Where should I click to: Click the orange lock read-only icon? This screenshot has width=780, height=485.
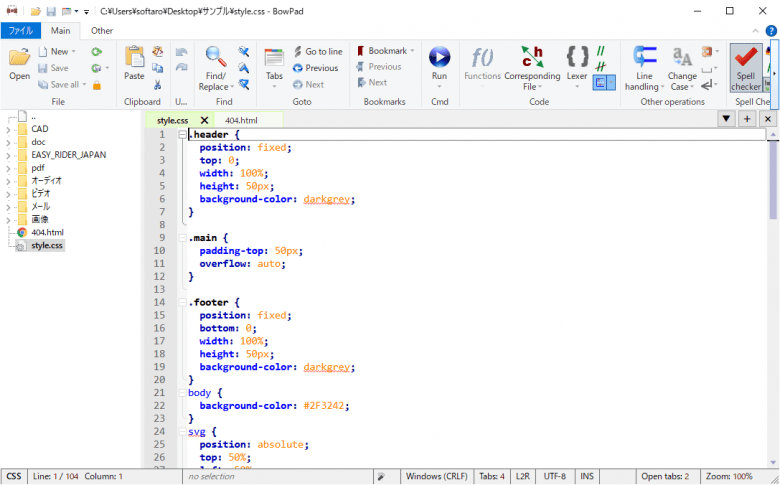coord(97,85)
